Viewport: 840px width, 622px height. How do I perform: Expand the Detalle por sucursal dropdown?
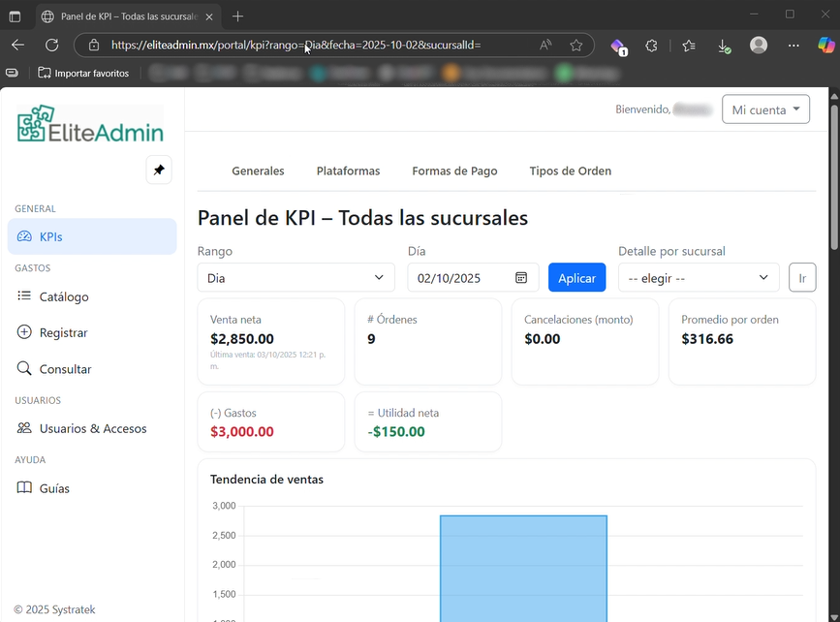pyautogui.click(x=698, y=278)
